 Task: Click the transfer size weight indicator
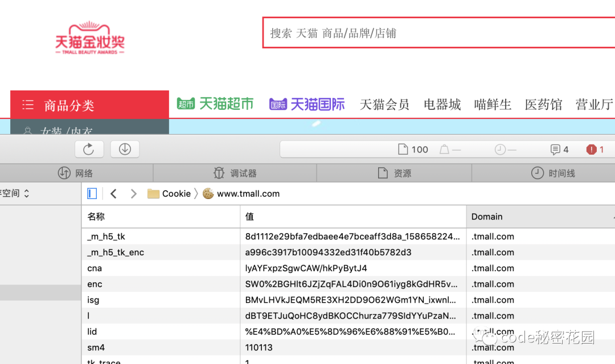[450, 149]
